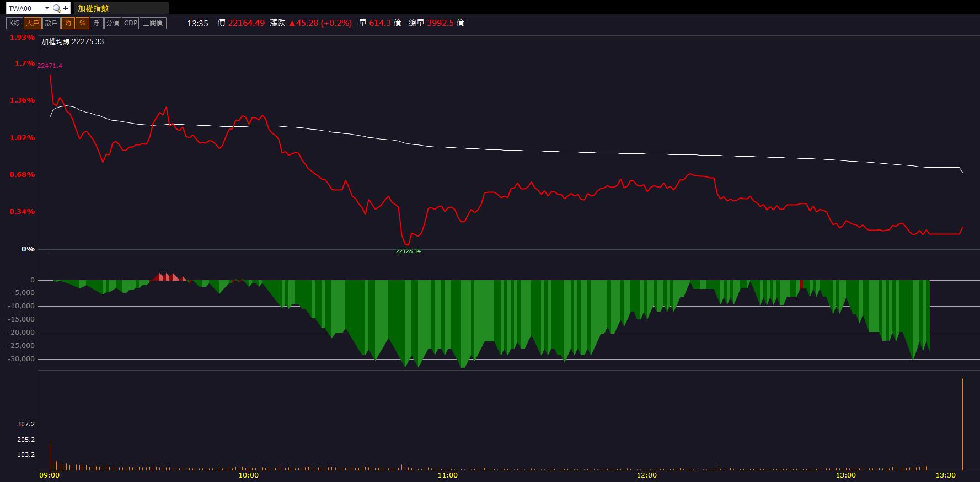Toggle the 均 average line
Screen dimensions: 980x482
(67, 23)
